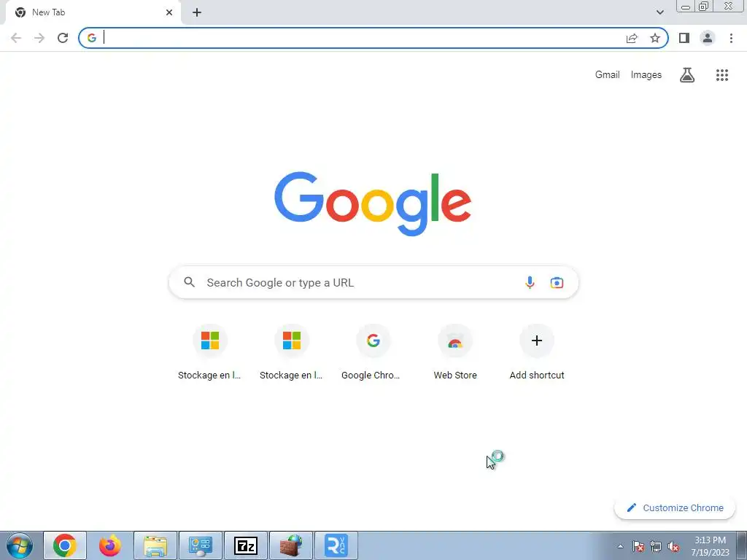Open the Windows Start menu
Viewport: 747px width, 560px height.
click(x=20, y=545)
